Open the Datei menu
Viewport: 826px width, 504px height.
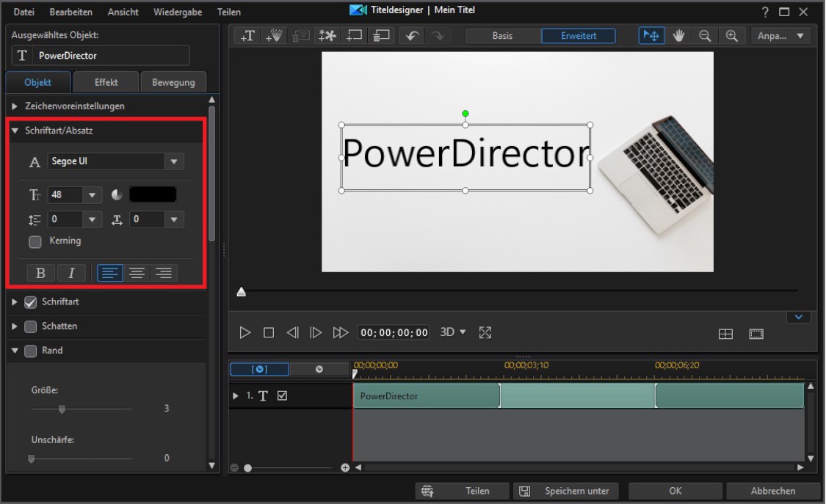click(23, 12)
